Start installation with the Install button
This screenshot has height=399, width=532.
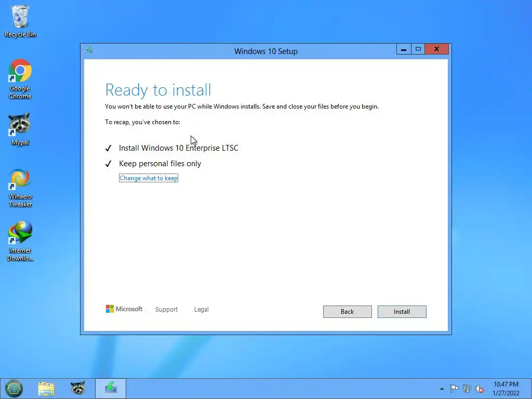point(402,312)
